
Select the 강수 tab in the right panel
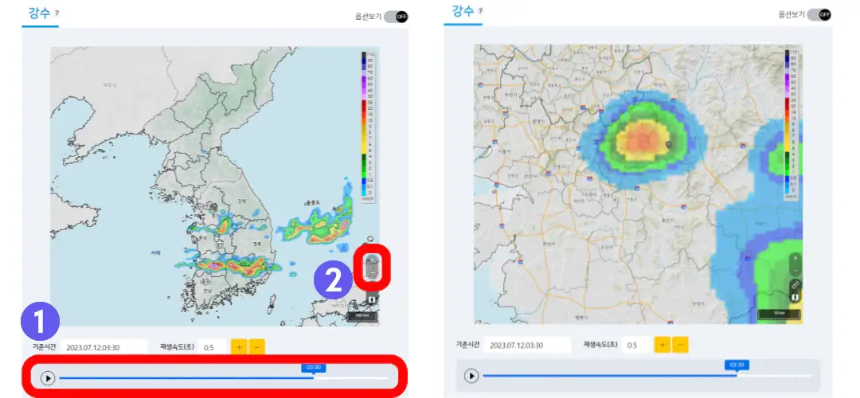(x=462, y=10)
